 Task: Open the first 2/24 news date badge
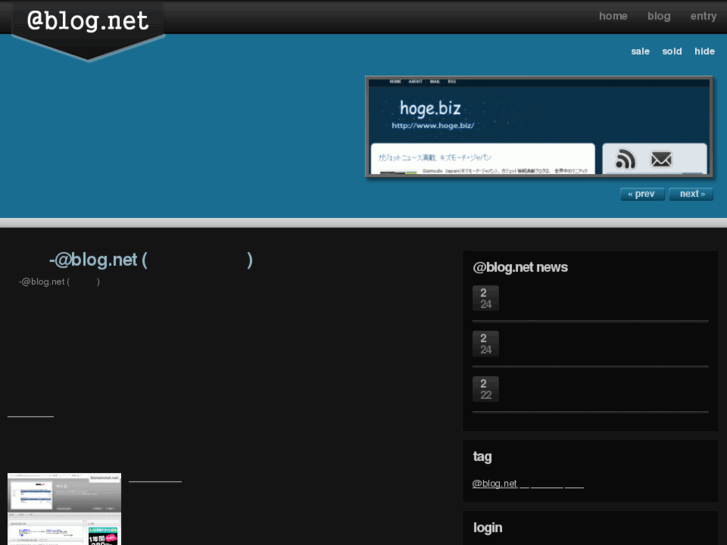pos(485,298)
